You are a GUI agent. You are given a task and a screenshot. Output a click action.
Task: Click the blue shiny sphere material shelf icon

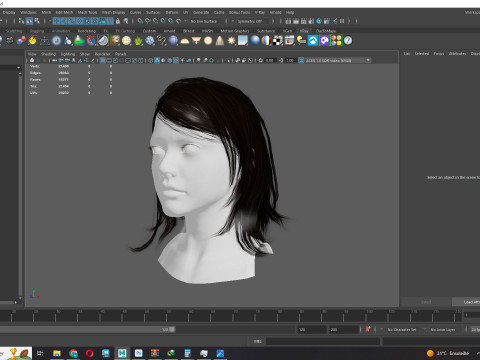point(255,41)
